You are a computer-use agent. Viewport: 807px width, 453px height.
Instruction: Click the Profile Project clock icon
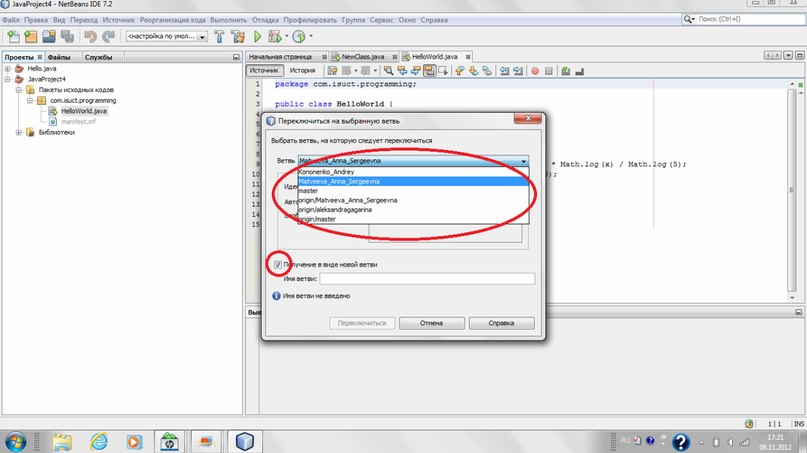(x=299, y=37)
